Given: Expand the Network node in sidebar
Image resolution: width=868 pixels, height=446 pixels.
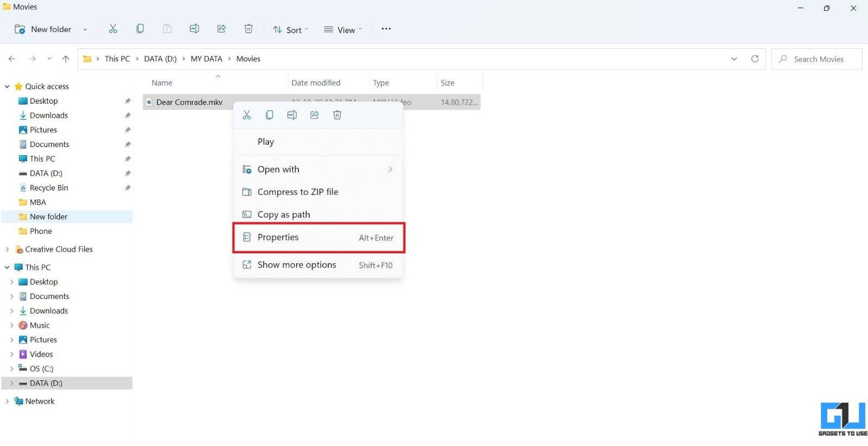Looking at the screenshot, I should [x=7, y=401].
